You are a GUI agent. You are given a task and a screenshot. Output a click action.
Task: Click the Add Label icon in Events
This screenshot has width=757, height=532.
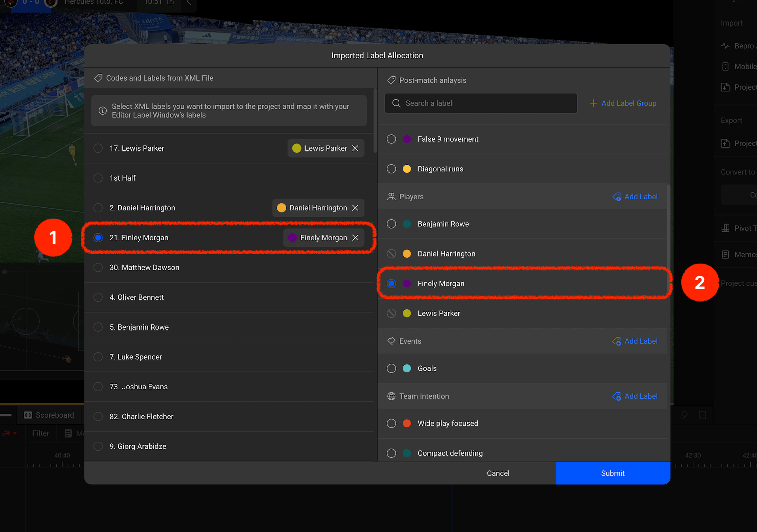[617, 341]
